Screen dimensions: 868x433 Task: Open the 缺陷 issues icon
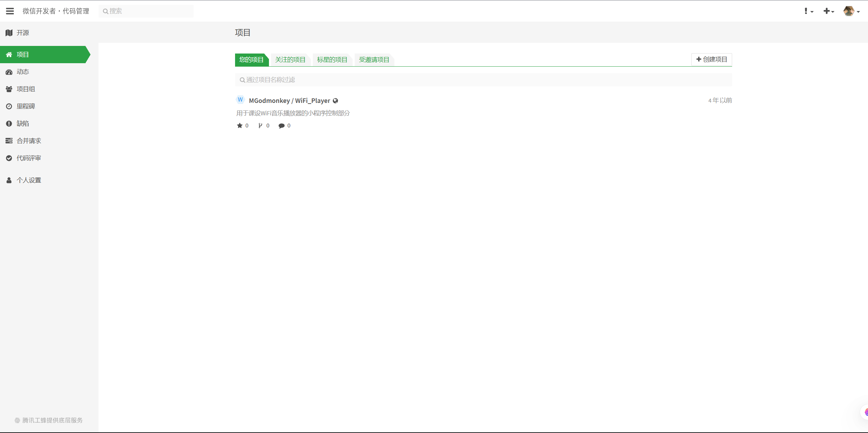9,124
